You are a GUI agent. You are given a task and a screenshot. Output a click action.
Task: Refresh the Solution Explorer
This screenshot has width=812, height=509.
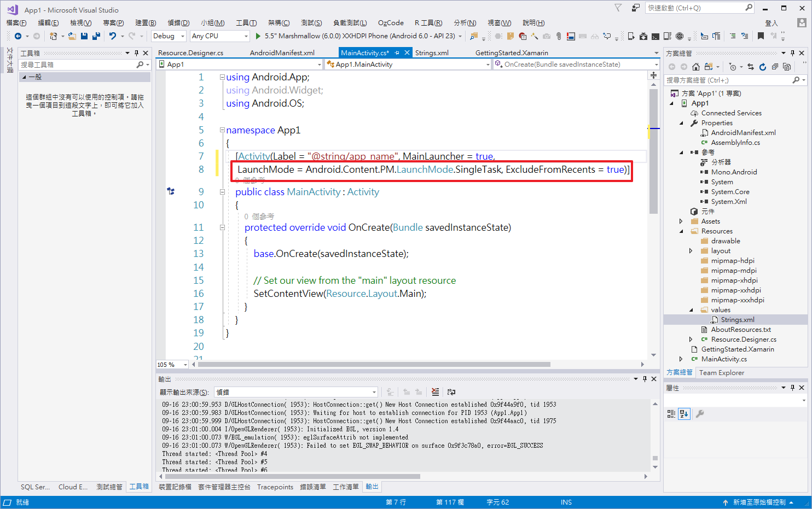pyautogui.click(x=763, y=67)
